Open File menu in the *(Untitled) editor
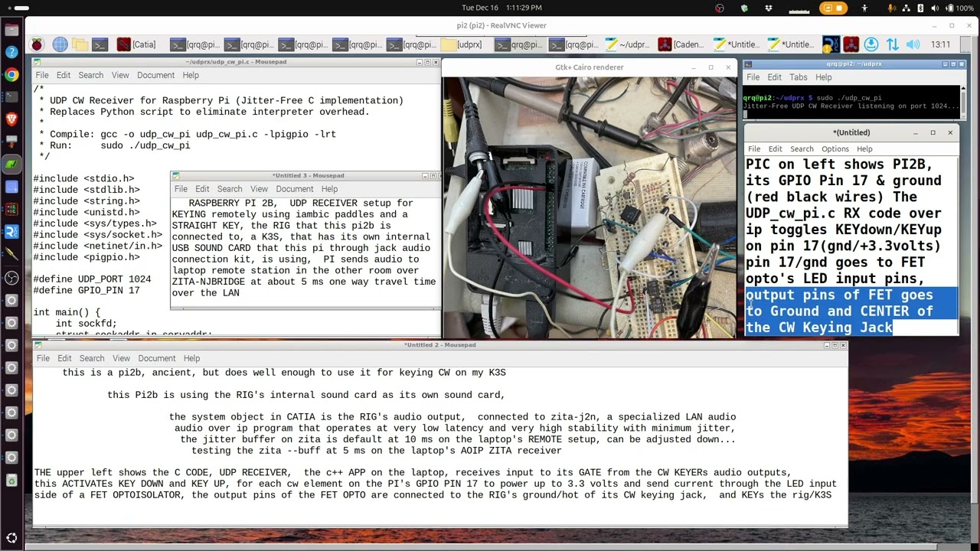The width and height of the screenshot is (980, 551). (x=754, y=148)
